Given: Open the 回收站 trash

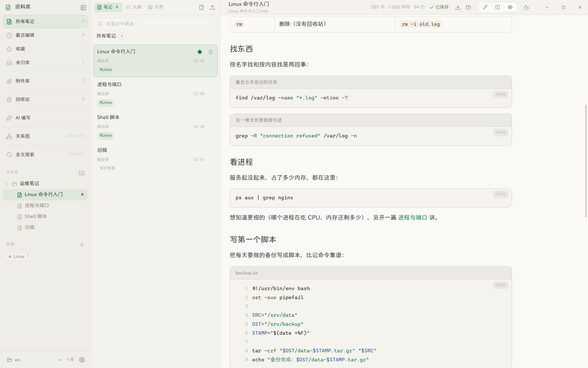Looking at the screenshot, I should (45, 99).
